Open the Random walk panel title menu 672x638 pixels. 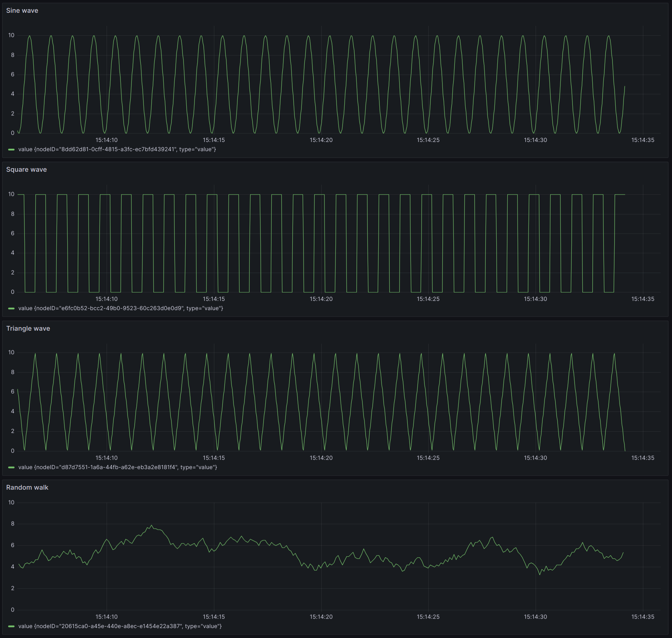(x=27, y=488)
